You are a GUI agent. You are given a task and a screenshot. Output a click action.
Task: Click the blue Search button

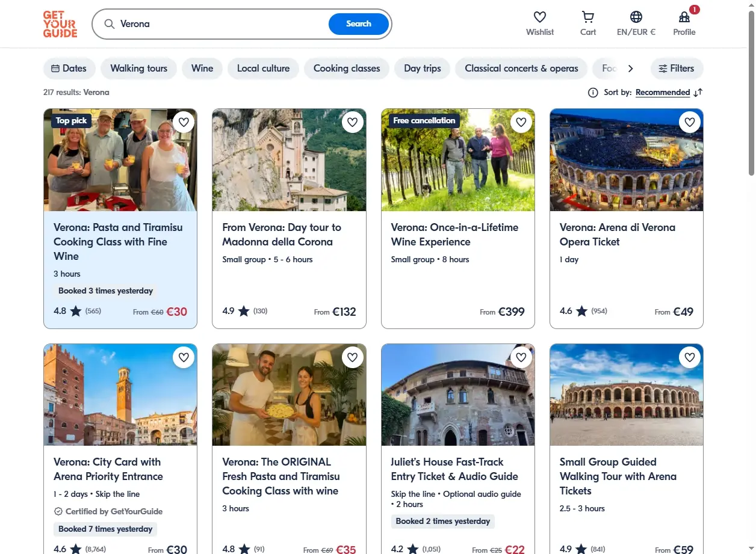[x=359, y=24]
